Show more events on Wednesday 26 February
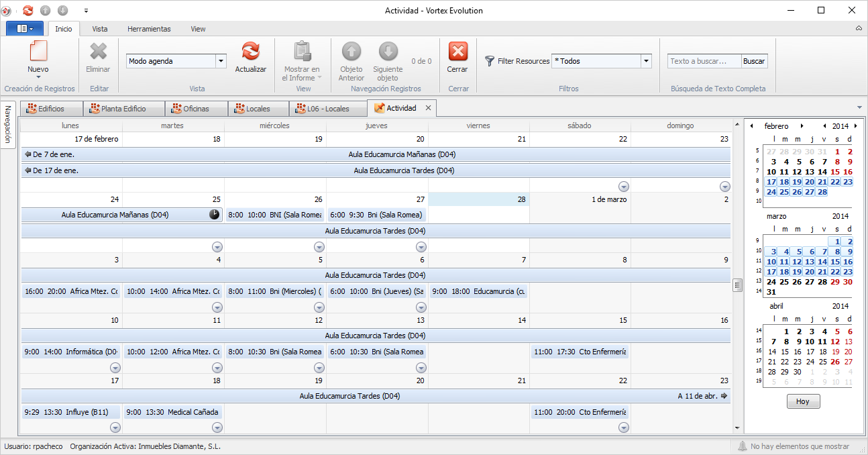The height and width of the screenshot is (455, 868). (319, 247)
